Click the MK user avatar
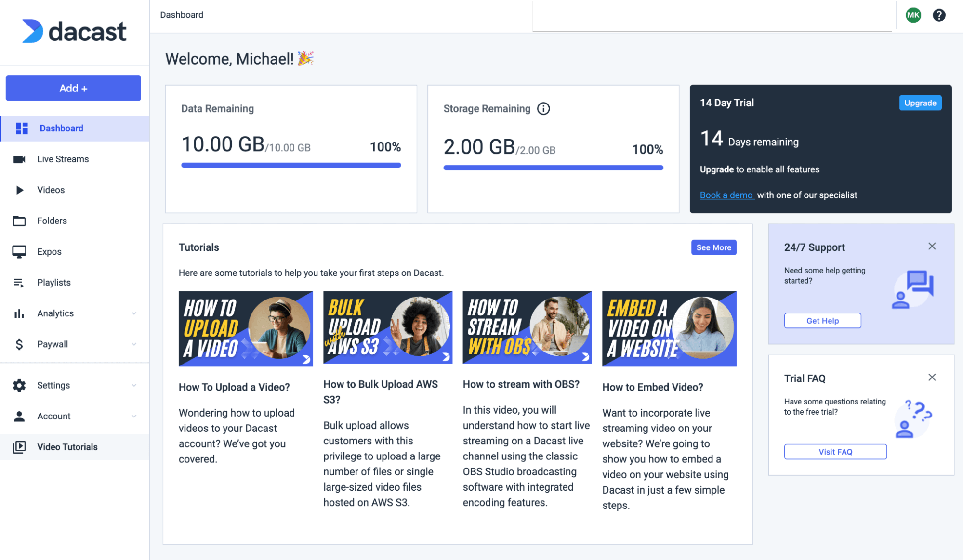963x560 pixels. click(913, 15)
